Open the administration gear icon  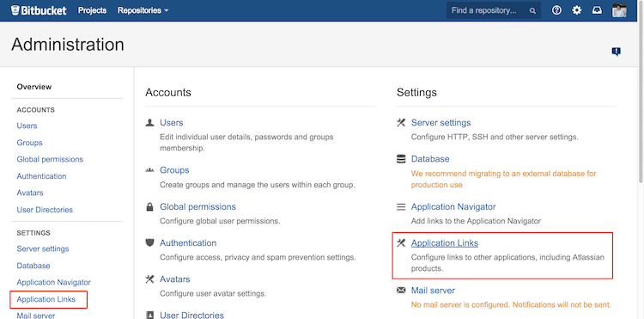pos(577,10)
